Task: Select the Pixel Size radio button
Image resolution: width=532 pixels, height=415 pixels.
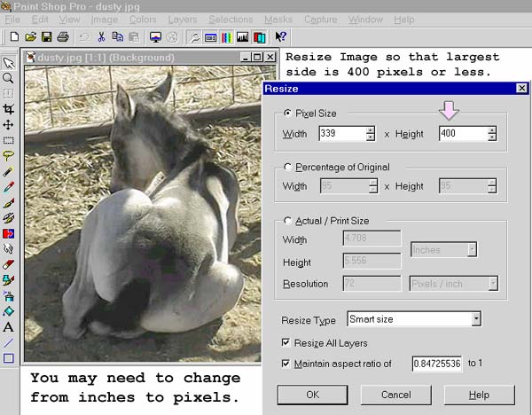Action: pyautogui.click(x=287, y=114)
